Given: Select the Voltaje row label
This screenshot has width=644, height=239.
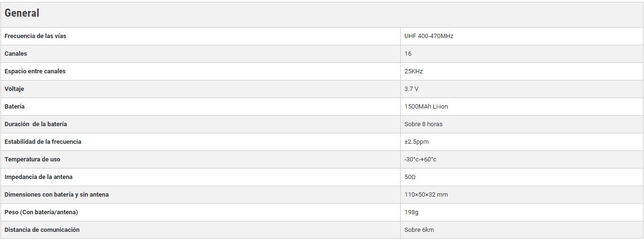Looking at the screenshot, I should click(14, 89).
